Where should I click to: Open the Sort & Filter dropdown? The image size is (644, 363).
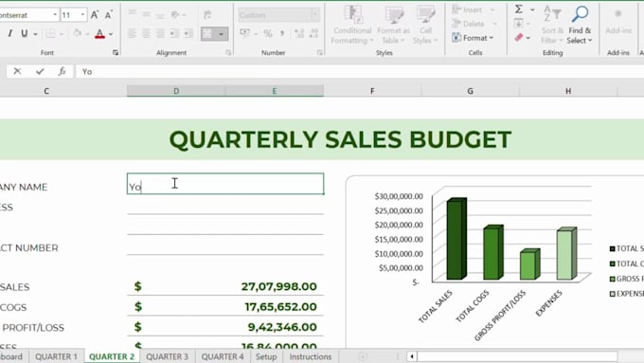[551, 25]
